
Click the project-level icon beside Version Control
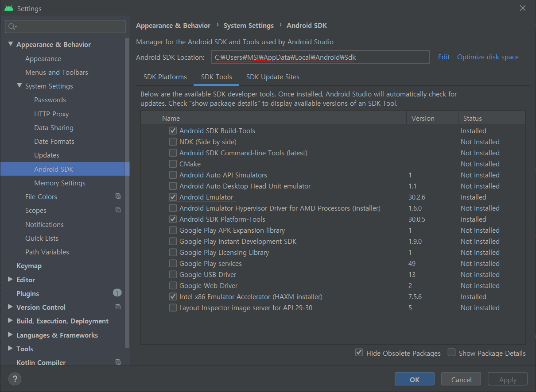(x=118, y=307)
